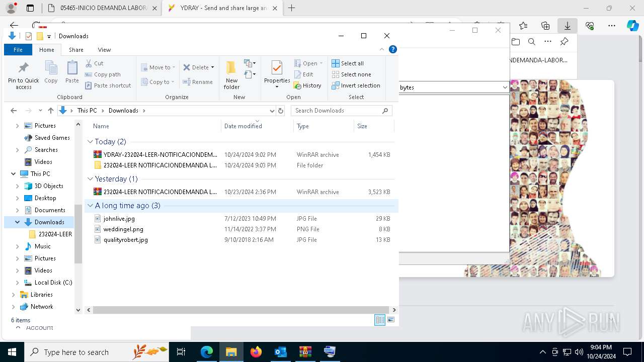
Task: Collapse This PC tree node
Action: (13, 174)
